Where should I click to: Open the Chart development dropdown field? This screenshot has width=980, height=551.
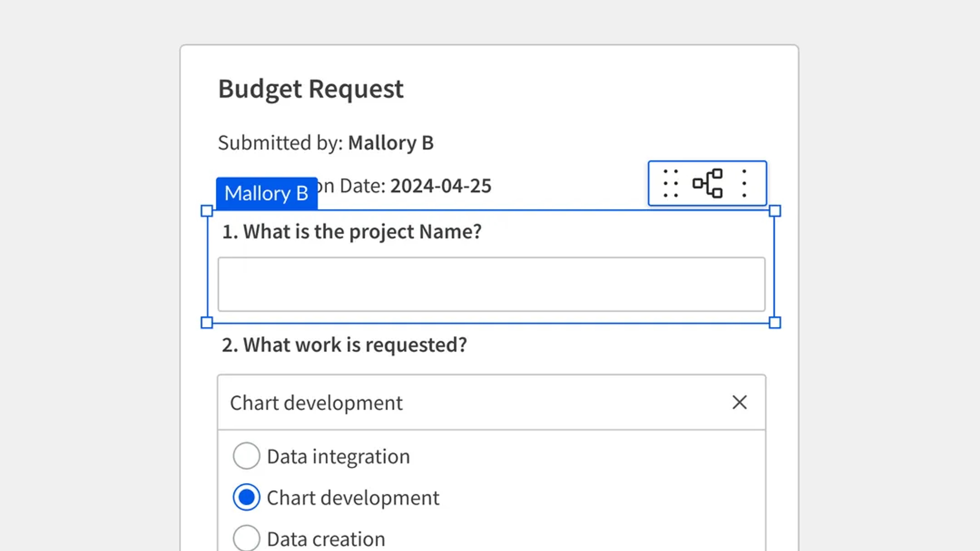pos(492,402)
